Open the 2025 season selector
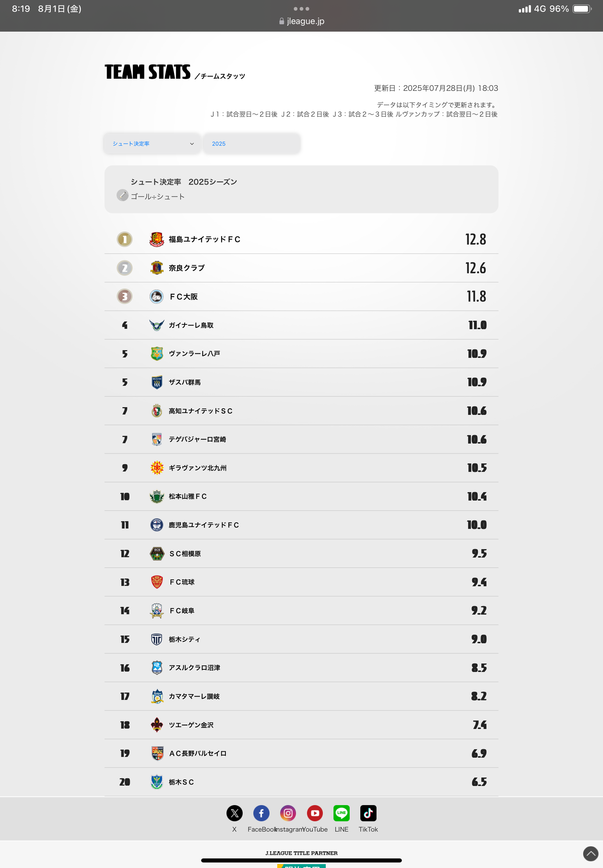This screenshot has width=603, height=868. coord(252,143)
